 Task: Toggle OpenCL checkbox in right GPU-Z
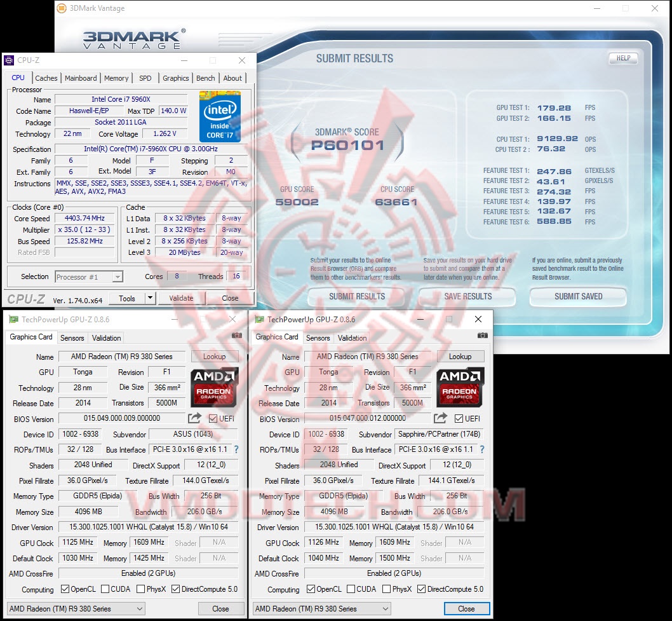click(311, 589)
